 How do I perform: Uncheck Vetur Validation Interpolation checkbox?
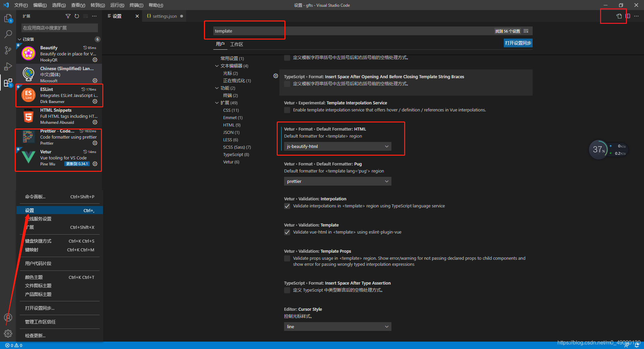[x=287, y=206]
